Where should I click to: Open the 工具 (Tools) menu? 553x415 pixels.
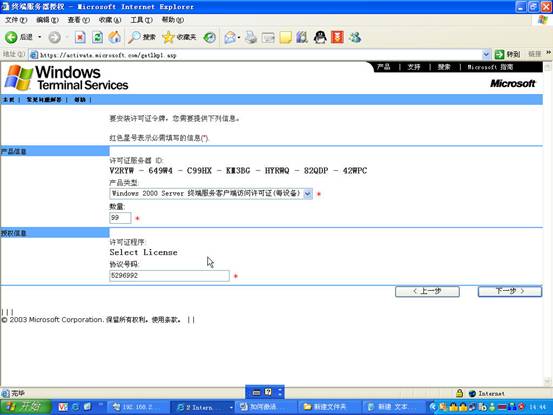(141, 20)
